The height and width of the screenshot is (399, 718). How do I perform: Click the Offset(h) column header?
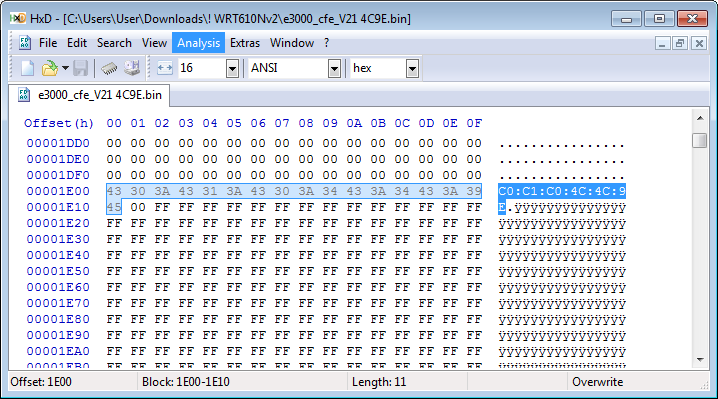click(59, 123)
